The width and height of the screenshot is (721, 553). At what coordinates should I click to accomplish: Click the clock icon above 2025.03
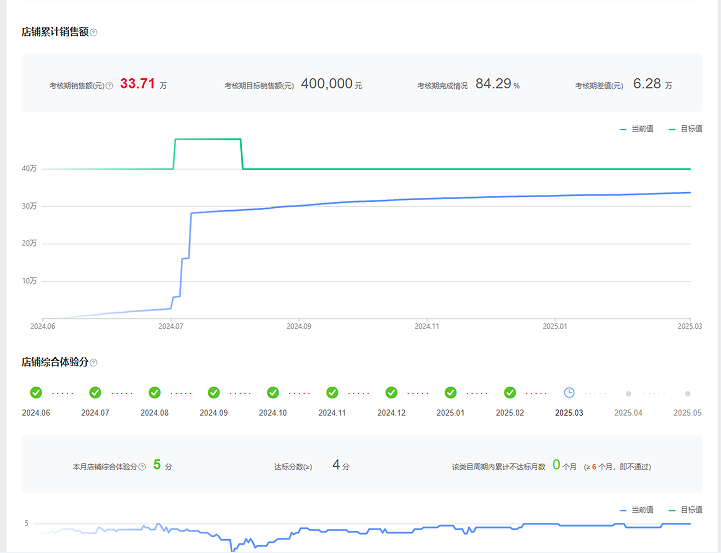pyautogui.click(x=569, y=393)
